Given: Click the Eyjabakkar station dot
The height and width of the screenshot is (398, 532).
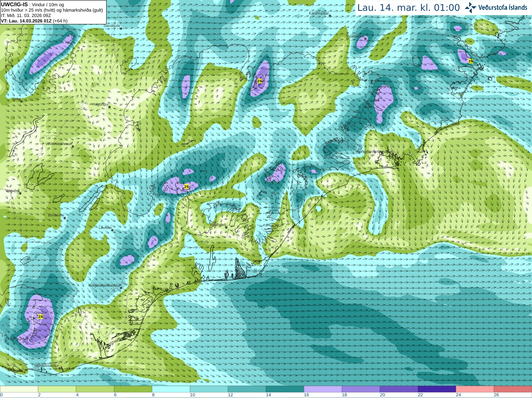Looking at the screenshot, I should (366, 39).
